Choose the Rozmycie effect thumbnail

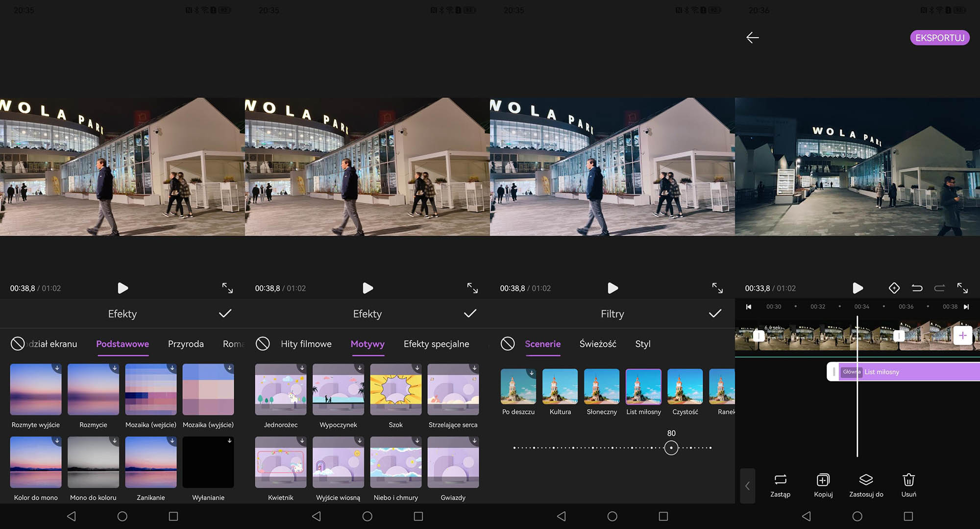(93, 389)
